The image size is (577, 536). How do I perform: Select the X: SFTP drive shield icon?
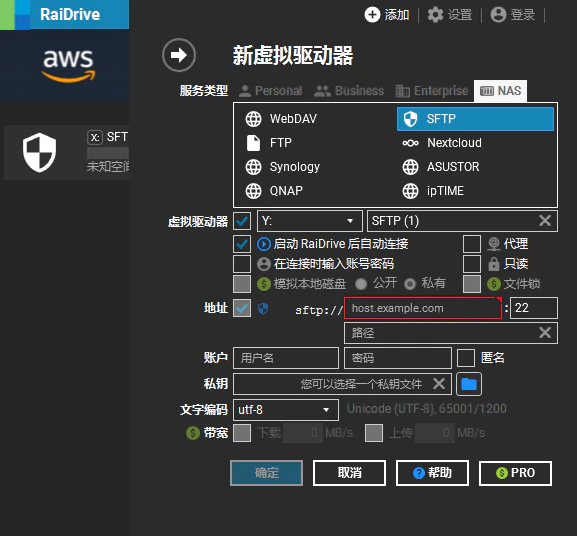[x=39, y=152]
